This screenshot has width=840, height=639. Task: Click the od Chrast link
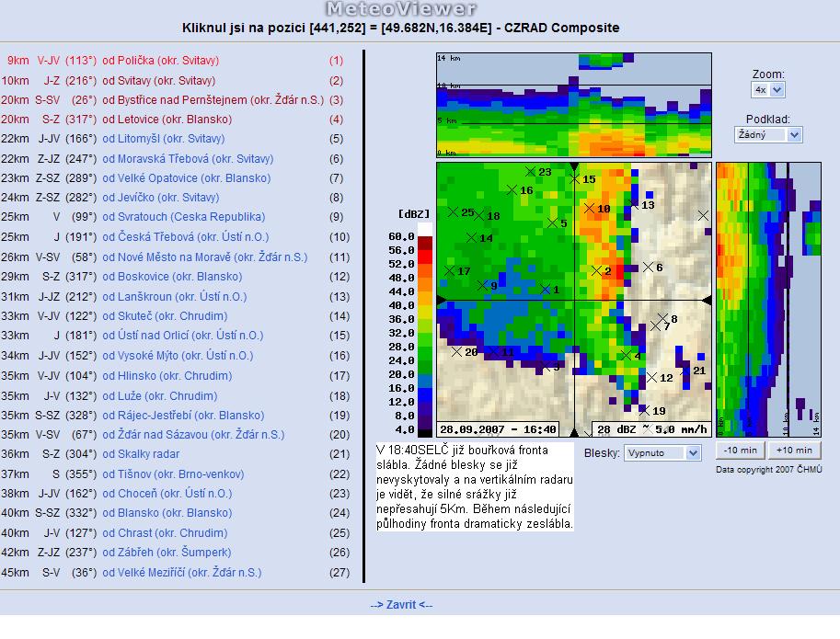click(x=165, y=533)
